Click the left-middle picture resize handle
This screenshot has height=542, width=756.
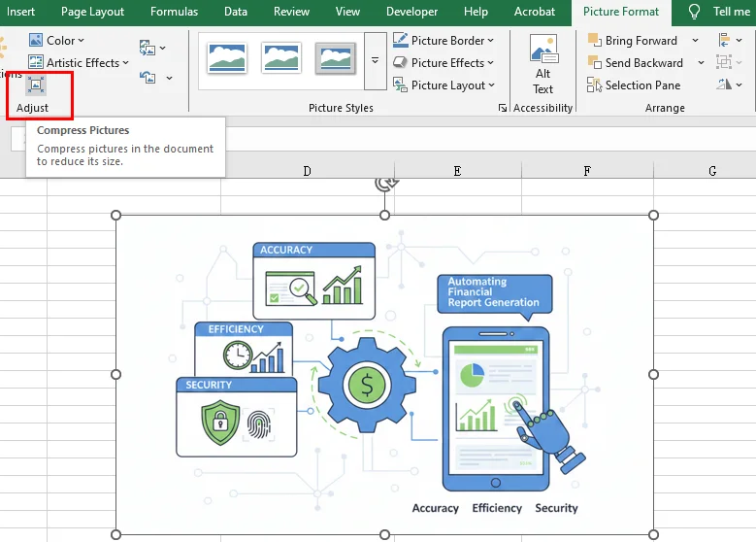pyautogui.click(x=115, y=375)
